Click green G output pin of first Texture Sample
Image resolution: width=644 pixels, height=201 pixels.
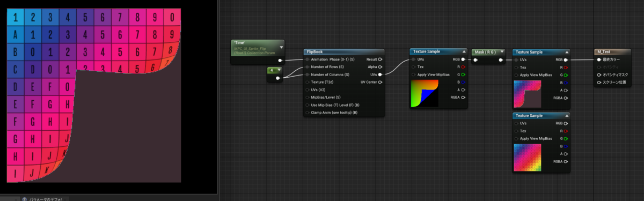[x=463, y=75]
